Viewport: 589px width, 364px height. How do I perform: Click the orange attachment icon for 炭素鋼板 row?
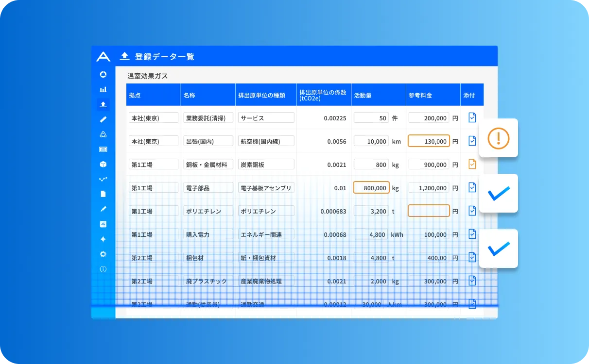pyautogui.click(x=472, y=165)
